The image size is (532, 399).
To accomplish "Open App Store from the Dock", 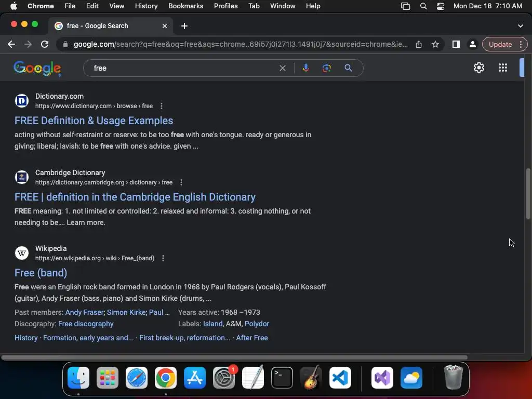I will coord(195,378).
